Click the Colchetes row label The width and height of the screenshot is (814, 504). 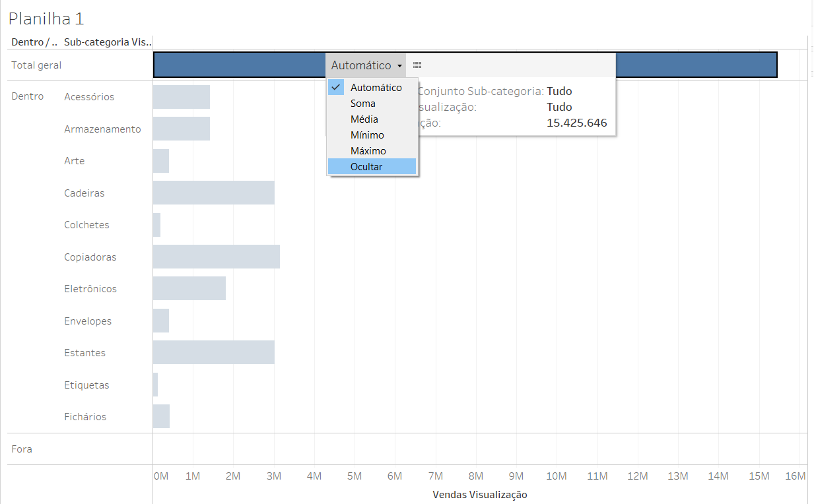pyautogui.click(x=86, y=225)
